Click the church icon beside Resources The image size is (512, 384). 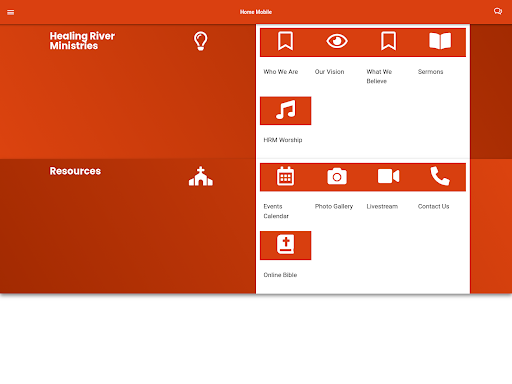(201, 176)
